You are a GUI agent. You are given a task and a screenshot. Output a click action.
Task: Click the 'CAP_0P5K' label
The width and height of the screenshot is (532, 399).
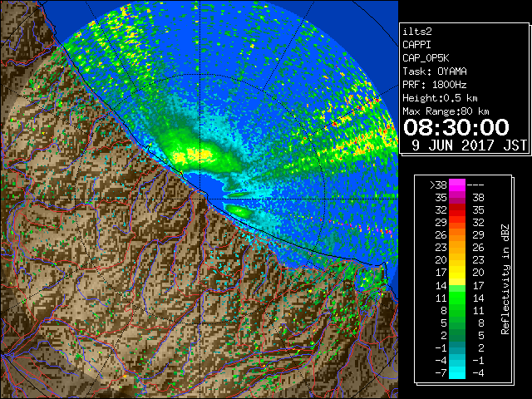426,58
